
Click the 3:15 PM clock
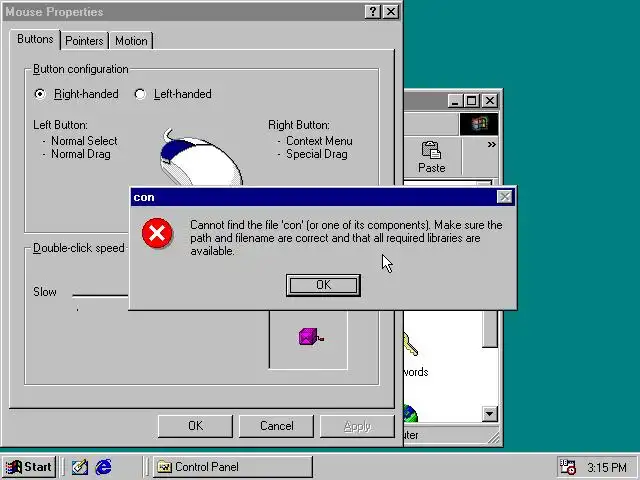pyautogui.click(x=607, y=467)
